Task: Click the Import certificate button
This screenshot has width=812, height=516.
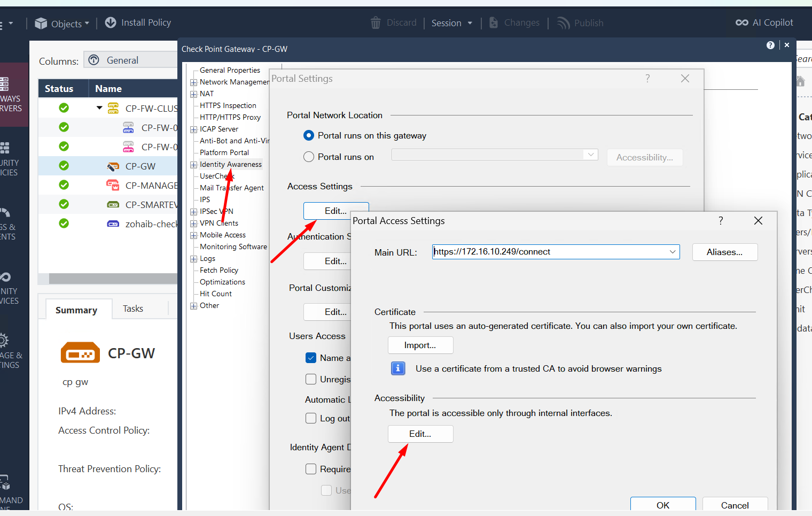Action: (420, 345)
